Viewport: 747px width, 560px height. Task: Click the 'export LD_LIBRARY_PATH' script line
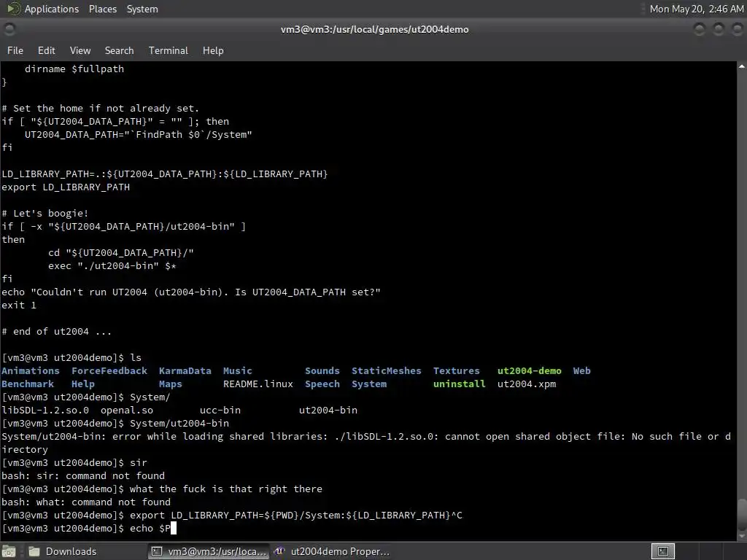pos(66,187)
